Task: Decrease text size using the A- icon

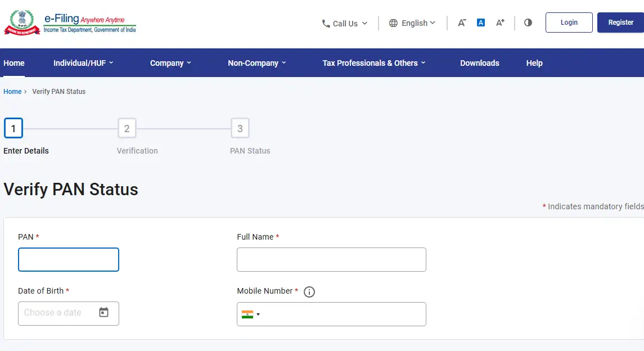Action: pyautogui.click(x=461, y=22)
